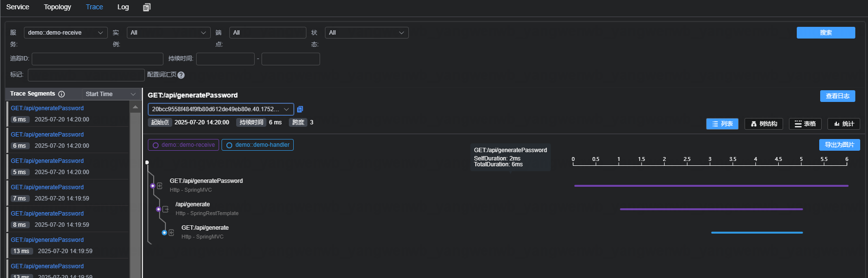868x278 pixels.
Task: Click the exit span icon for /api/generate
Action: pyautogui.click(x=165, y=209)
